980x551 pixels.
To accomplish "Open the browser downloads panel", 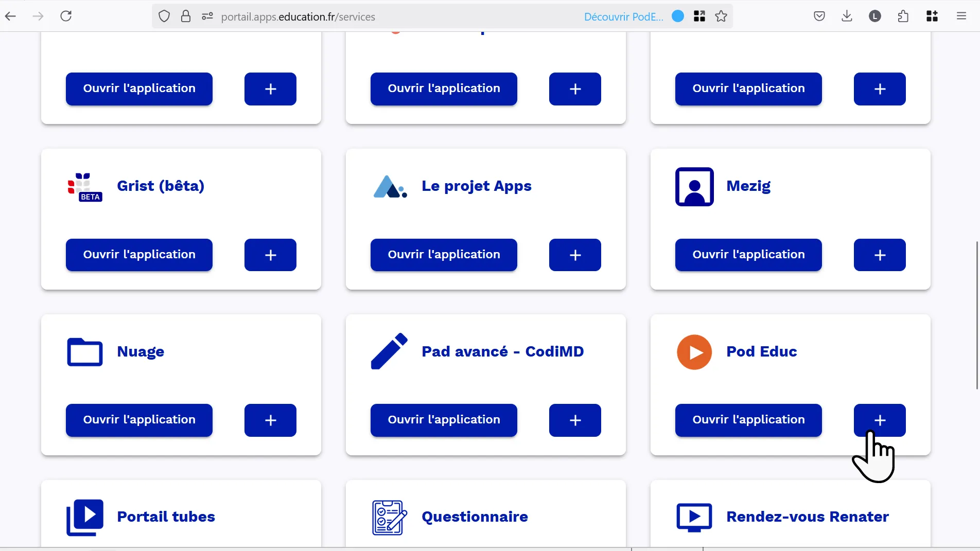I will point(847,16).
